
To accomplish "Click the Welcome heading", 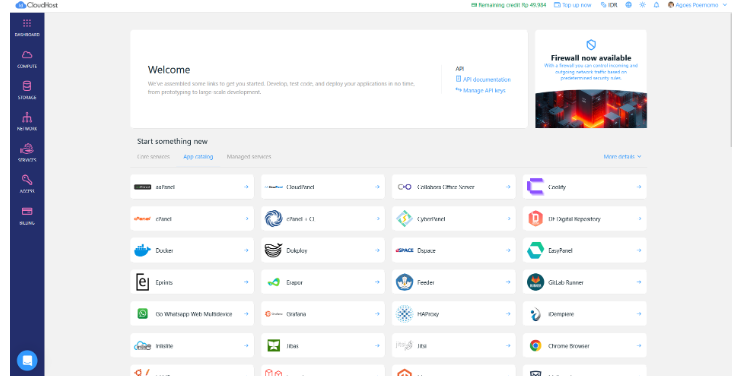I will pyautogui.click(x=169, y=70).
